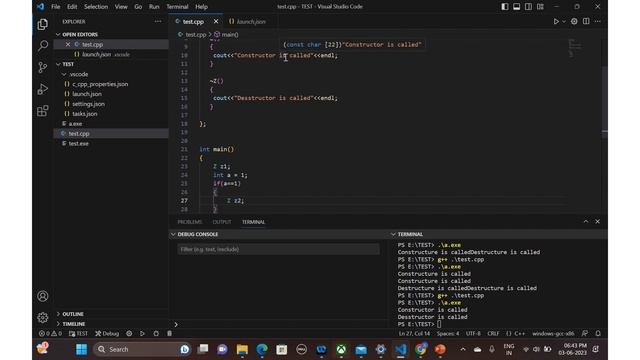Image resolution: width=640 pixels, height=360 pixels.
Task: Open the File menu
Action: pos(56,7)
